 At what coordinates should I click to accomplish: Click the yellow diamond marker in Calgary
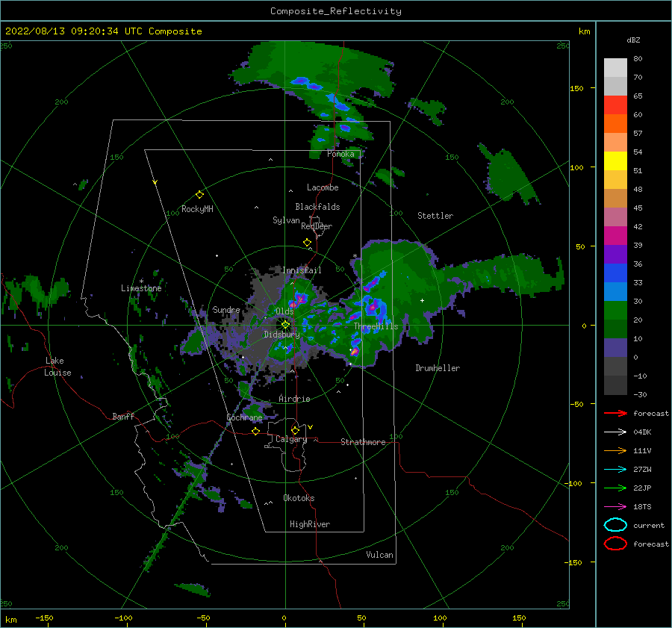[295, 430]
